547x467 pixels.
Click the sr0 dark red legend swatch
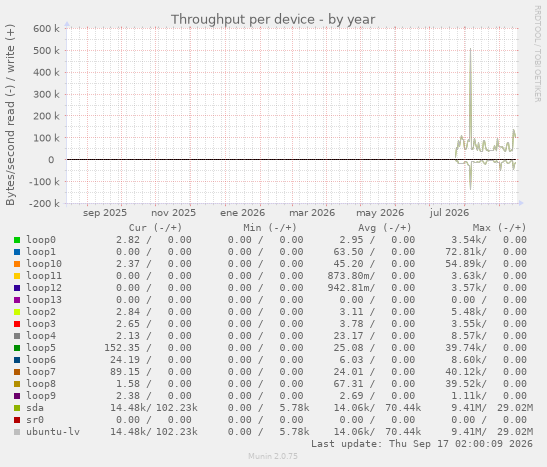[x=17, y=420]
